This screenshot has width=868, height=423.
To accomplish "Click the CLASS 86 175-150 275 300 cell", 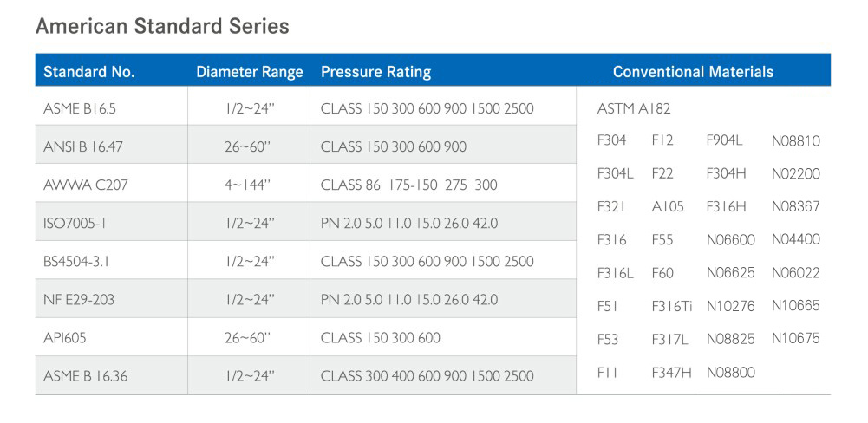I will click(x=409, y=185).
